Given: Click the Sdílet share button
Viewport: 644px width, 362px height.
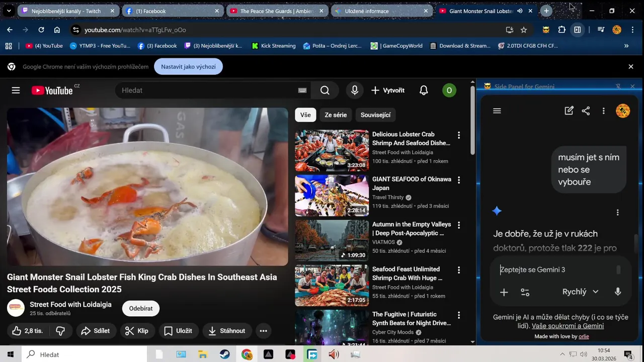Looking at the screenshot, I should click(x=96, y=331).
